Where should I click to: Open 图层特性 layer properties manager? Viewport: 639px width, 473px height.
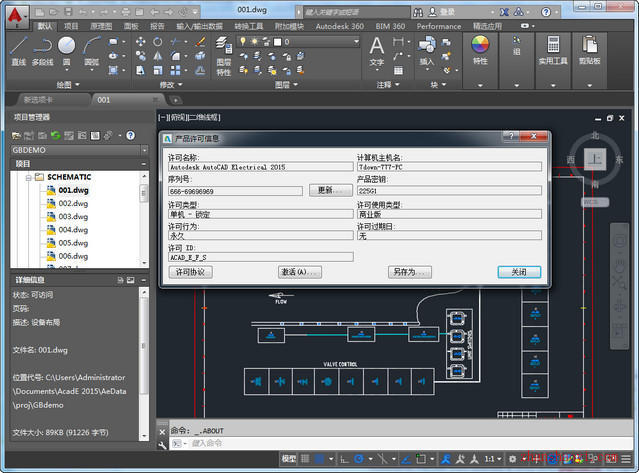tap(224, 56)
